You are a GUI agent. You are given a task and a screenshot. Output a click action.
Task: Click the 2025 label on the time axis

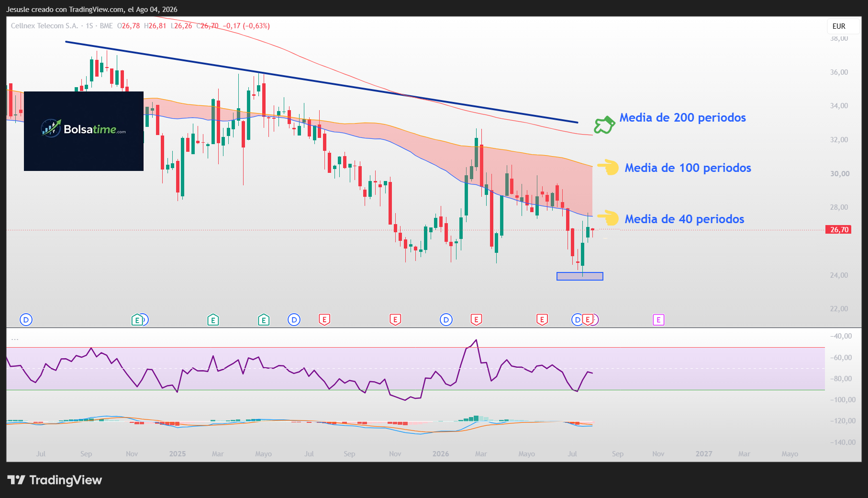(178, 454)
